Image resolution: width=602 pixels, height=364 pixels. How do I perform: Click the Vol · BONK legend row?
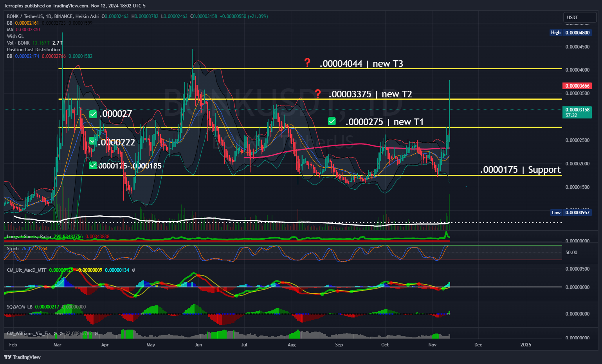pos(34,43)
